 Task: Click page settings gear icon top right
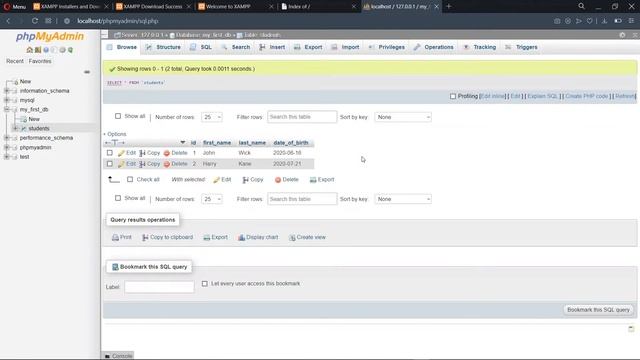tap(622, 35)
